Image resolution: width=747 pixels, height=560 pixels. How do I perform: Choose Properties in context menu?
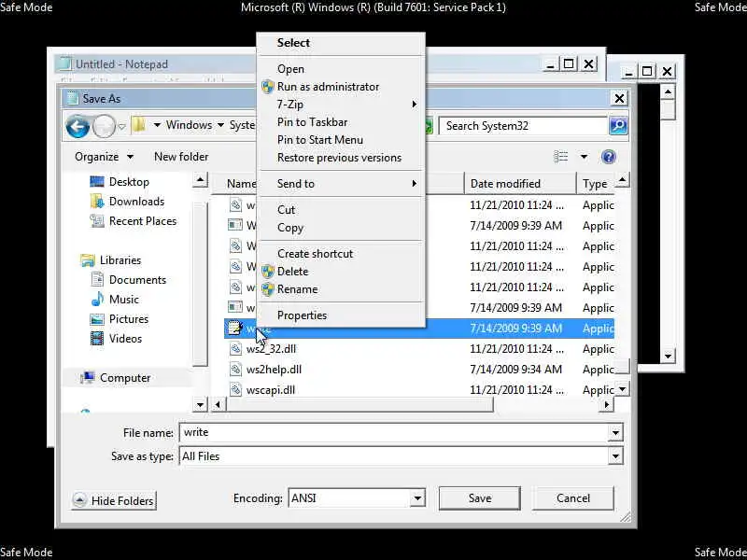[x=341, y=315]
